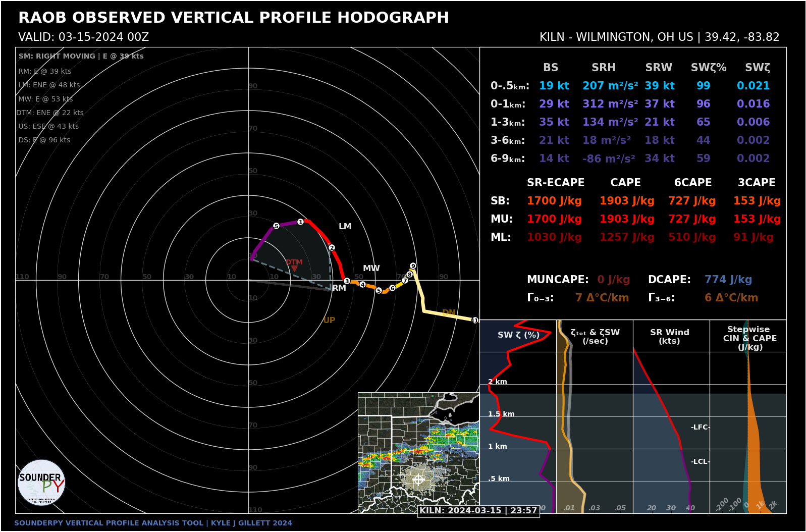This screenshot has width=806, height=532.
Task: Click the orange UP shear vector label
Action: pos(329,320)
